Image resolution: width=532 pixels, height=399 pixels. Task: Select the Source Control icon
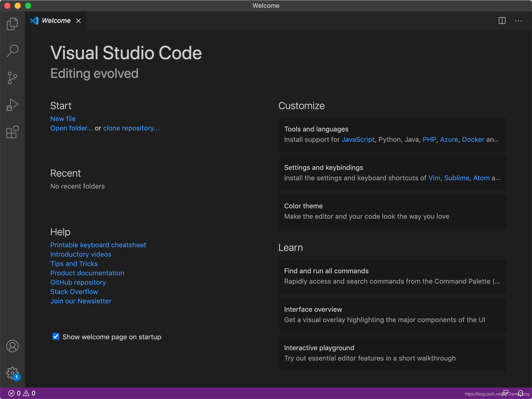(12, 77)
